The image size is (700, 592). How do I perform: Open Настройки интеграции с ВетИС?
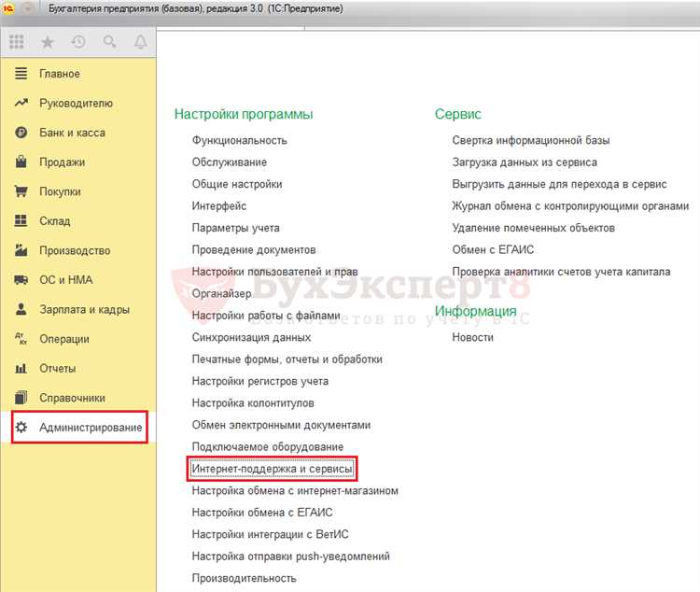coord(270,534)
